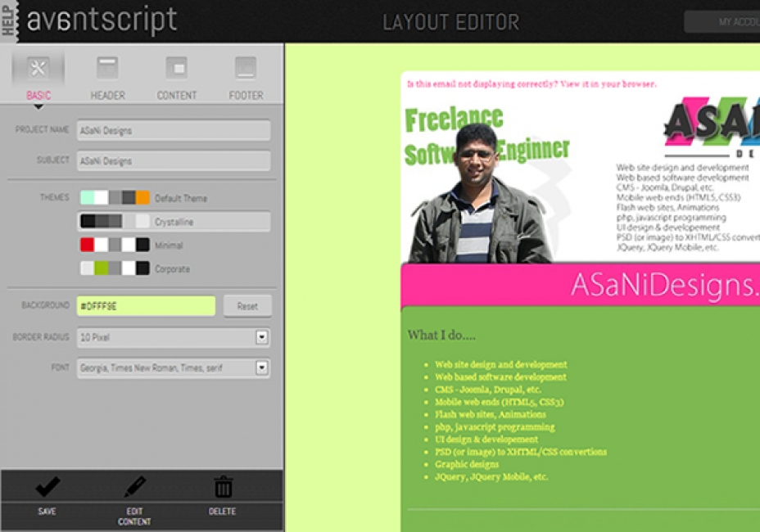The image size is (760, 532).
Task: Click the ASaNi logo image in preview
Action: click(x=712, y=127)
